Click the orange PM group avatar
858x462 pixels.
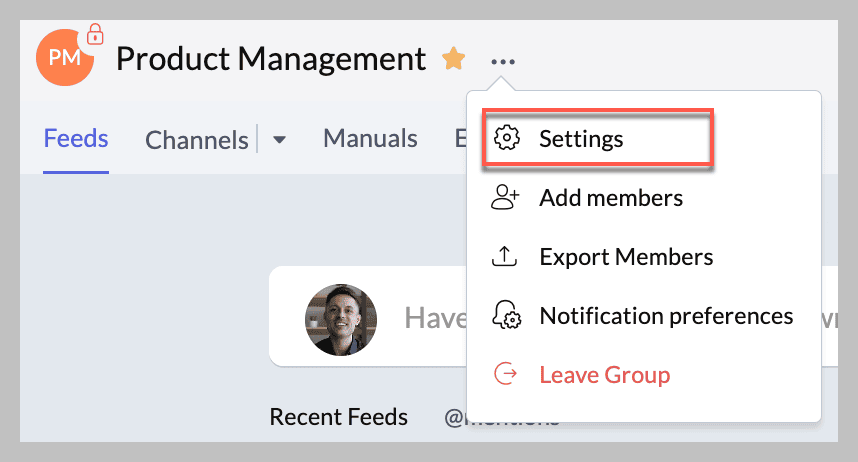click(65, 57)
